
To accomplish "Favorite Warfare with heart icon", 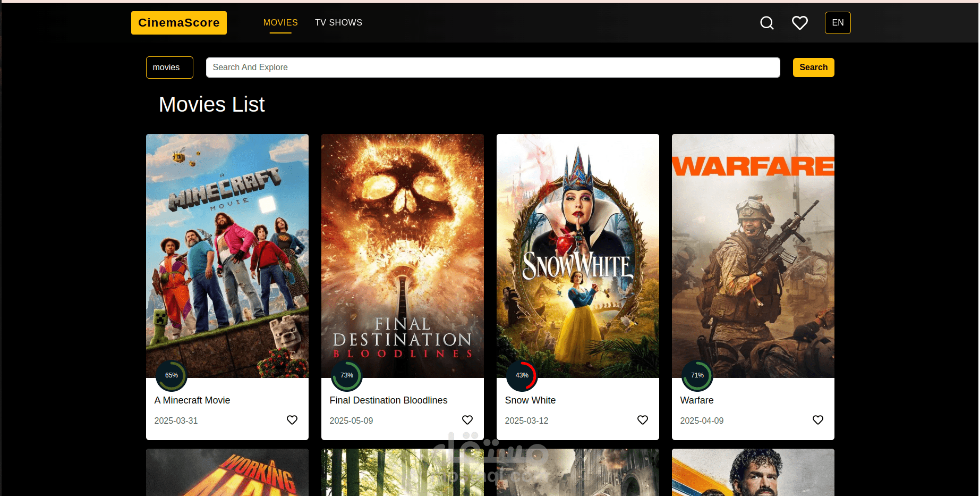I will [818, 420].
